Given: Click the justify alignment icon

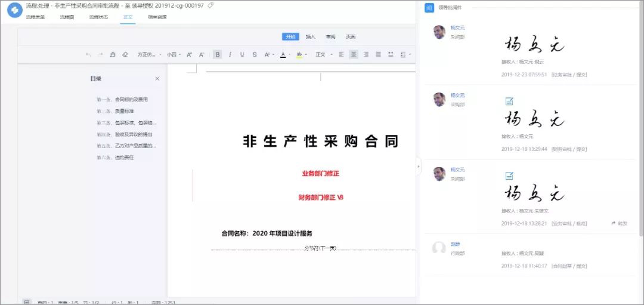Looking at the screenshot, I should (x=378, y=54).
